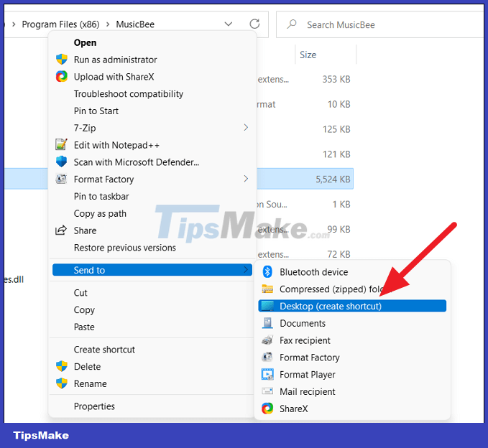Click the ShareX icon beside Upload with ShareX

pos(62,77)
